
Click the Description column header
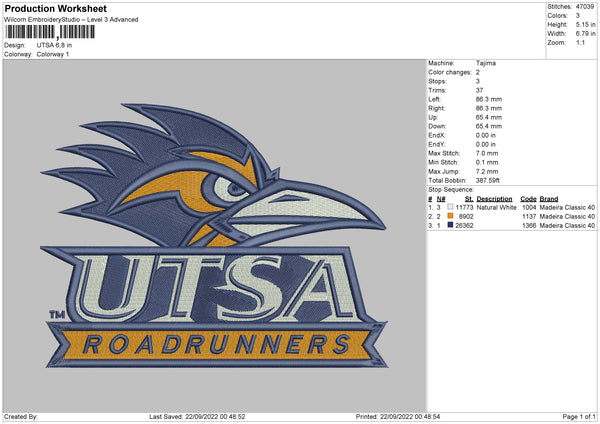pos(494,199)
